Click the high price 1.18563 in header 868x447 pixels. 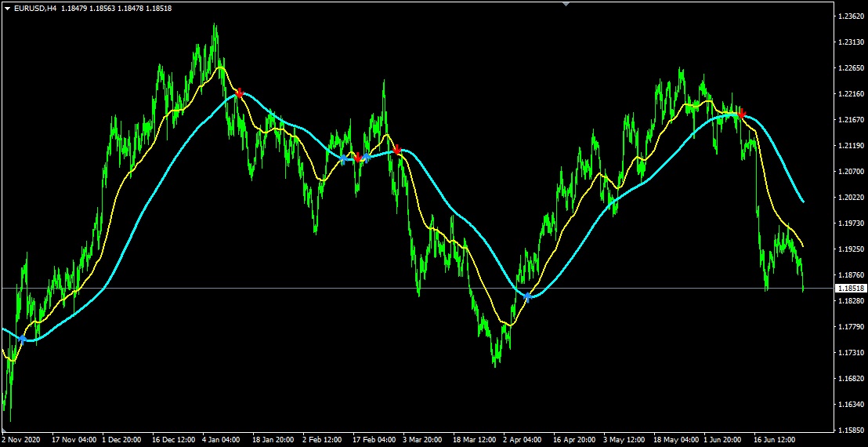click(x=103, y=9)
